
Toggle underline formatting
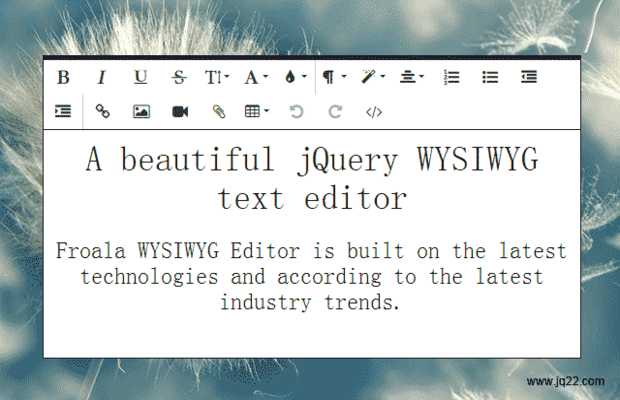140,77
